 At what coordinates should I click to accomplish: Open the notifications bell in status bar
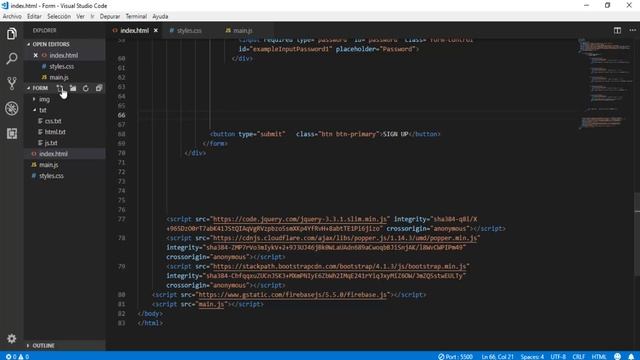631,356
